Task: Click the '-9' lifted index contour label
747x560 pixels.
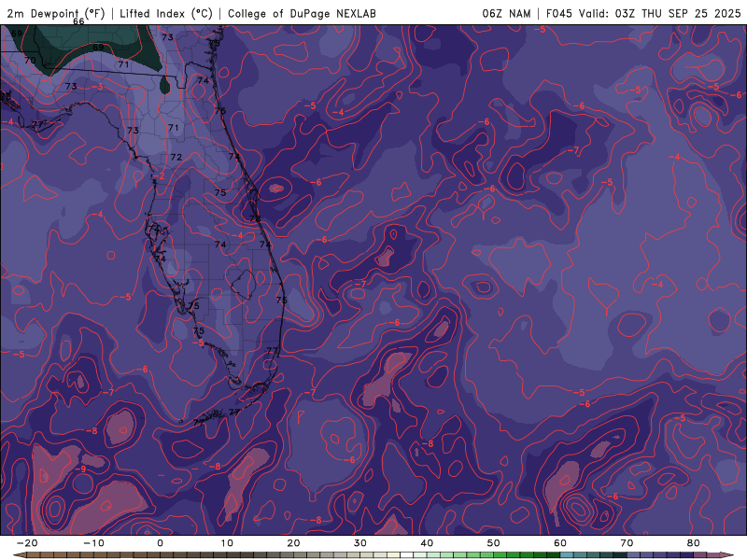Action: [81, 469]
